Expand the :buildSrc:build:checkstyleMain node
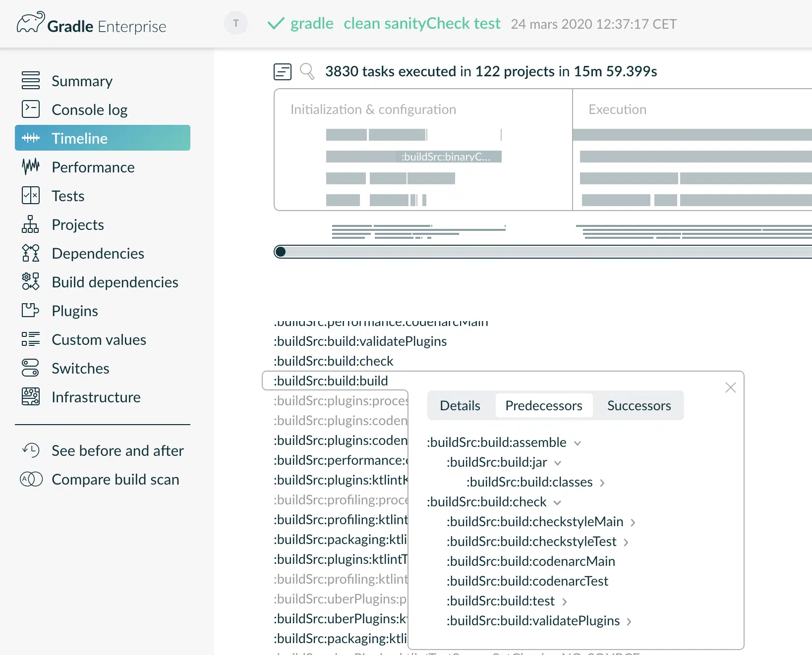The width and height of the screenshot is (812, 655). (x=633, y=522)
